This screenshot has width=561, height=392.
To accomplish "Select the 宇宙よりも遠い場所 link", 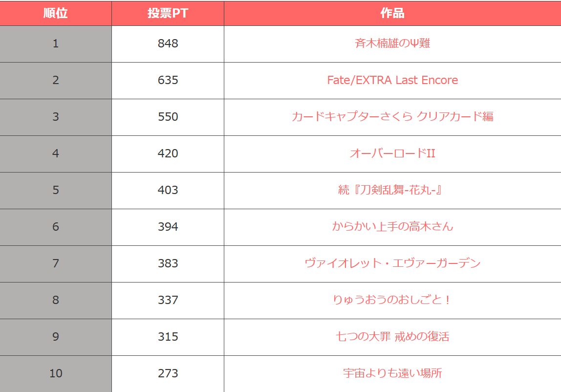I will 392,373.
